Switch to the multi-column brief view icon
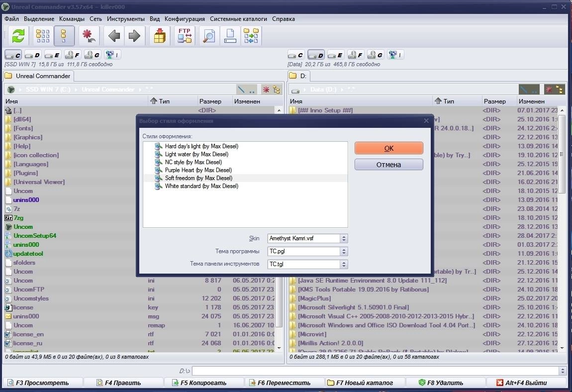Screen dimensions: 572x392 coord(43,36)
